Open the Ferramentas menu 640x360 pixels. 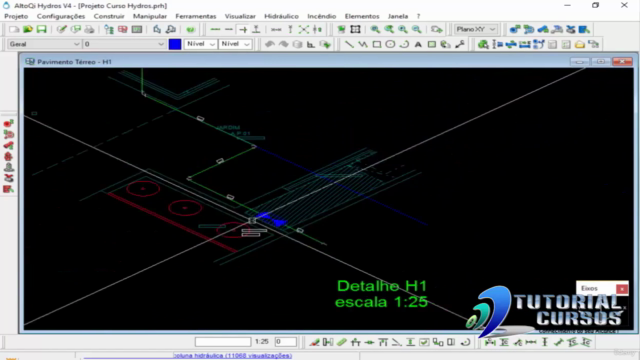tap(196, 16)
